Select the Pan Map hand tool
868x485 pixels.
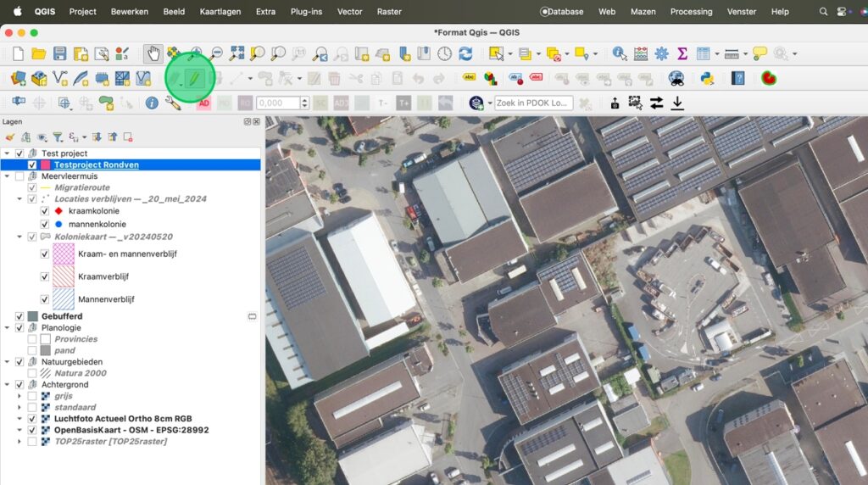[153, 53]
